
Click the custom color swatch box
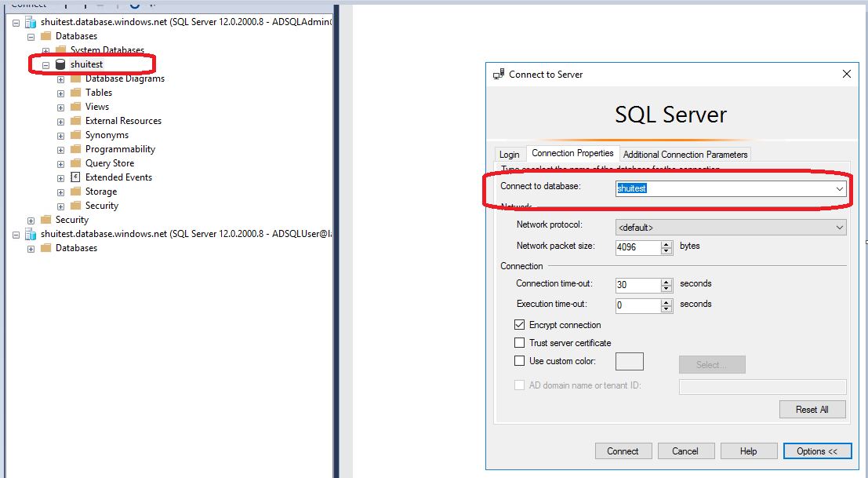630,362
